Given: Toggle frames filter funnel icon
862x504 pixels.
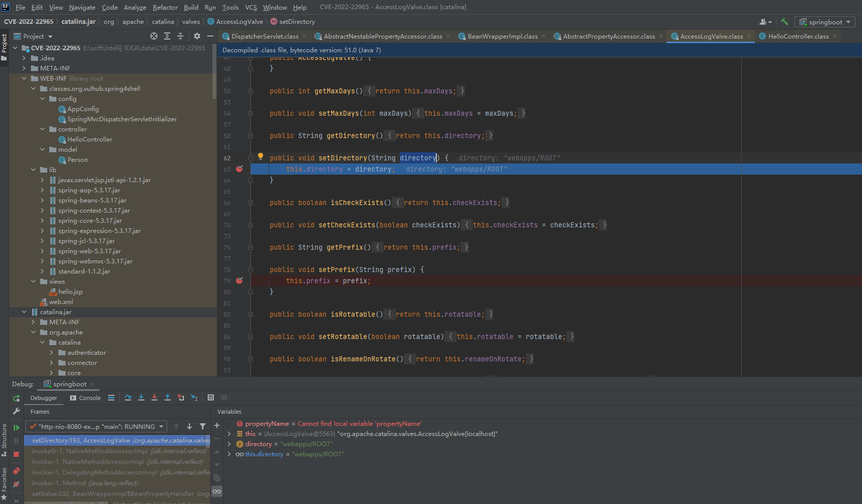Looking at the screenshot, I should click(x=203, y=427).
